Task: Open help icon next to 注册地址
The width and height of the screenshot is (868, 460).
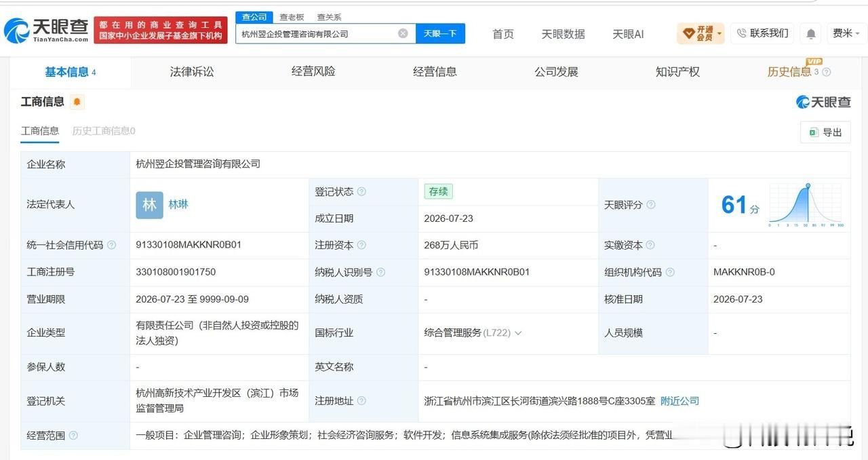Action: 361,401
